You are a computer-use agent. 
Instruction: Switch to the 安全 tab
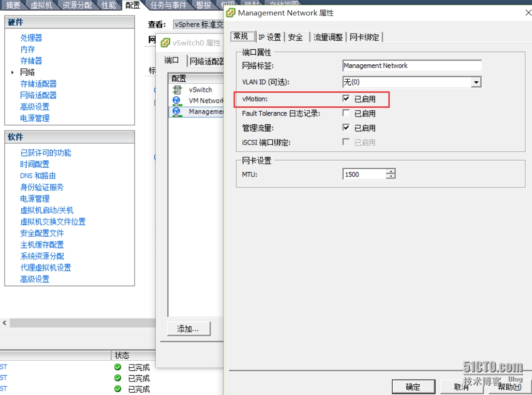[296, 37]
